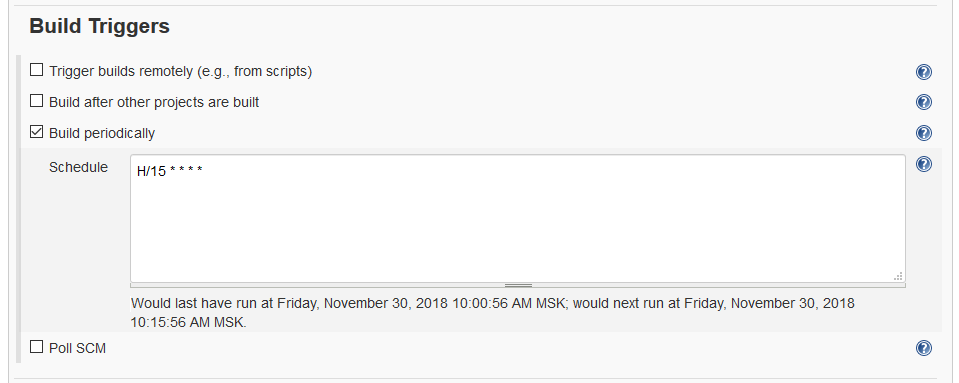Check Build after other projects are built box
The height and width of the screenshot is (383, 959).
click(x=37, y=100)
